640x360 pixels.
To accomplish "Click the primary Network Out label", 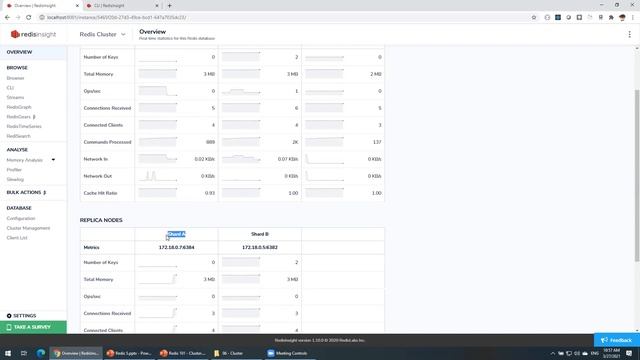I will [x=98, y=176].
